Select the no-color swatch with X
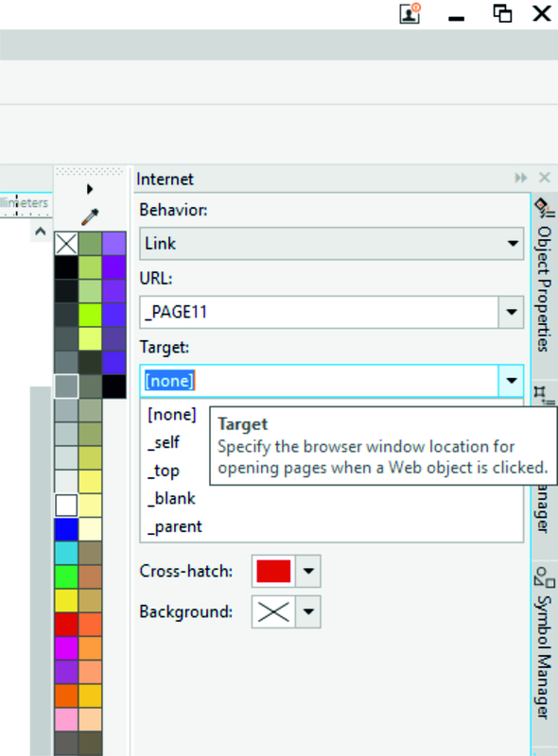Image resolution: width=558 pixels, height=756 pixels. point(66,244)
